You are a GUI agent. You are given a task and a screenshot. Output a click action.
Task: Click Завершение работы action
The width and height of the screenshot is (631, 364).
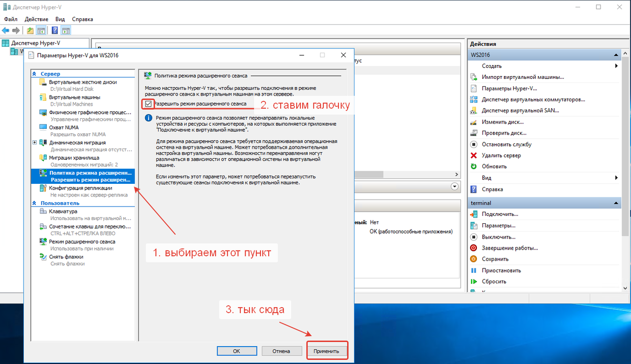coord(510,248)
